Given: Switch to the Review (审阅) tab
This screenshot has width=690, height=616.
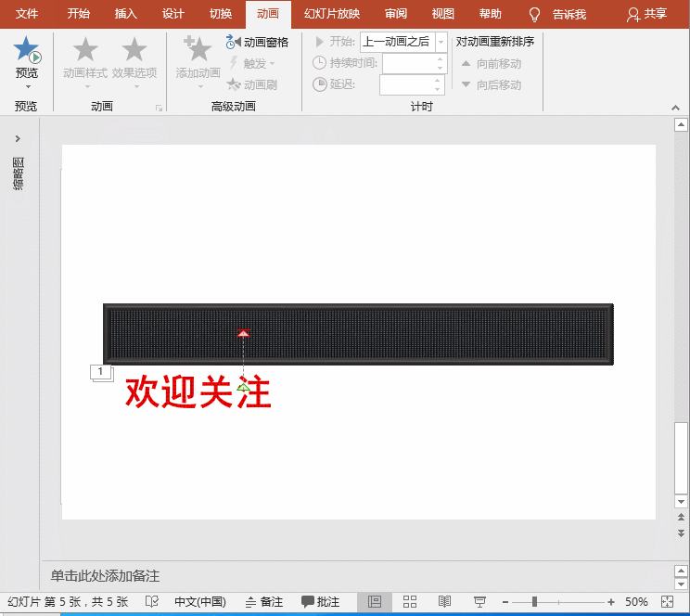Looking at the screenshot, I should 396,14.
